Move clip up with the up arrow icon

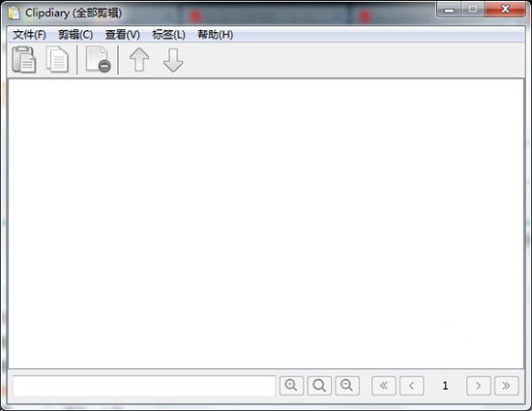tap(139, 60)
